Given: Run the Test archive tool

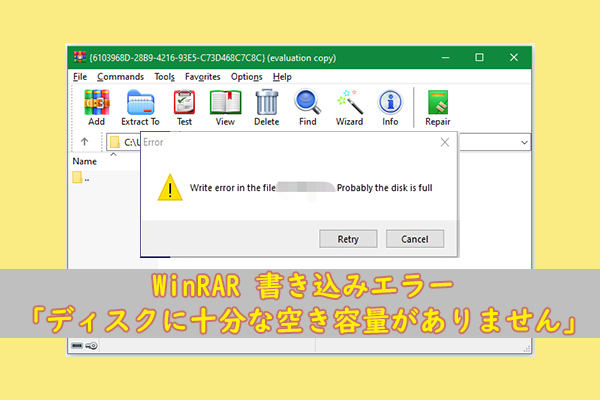Looking at the screenshot, I should (x=184, y=108).
